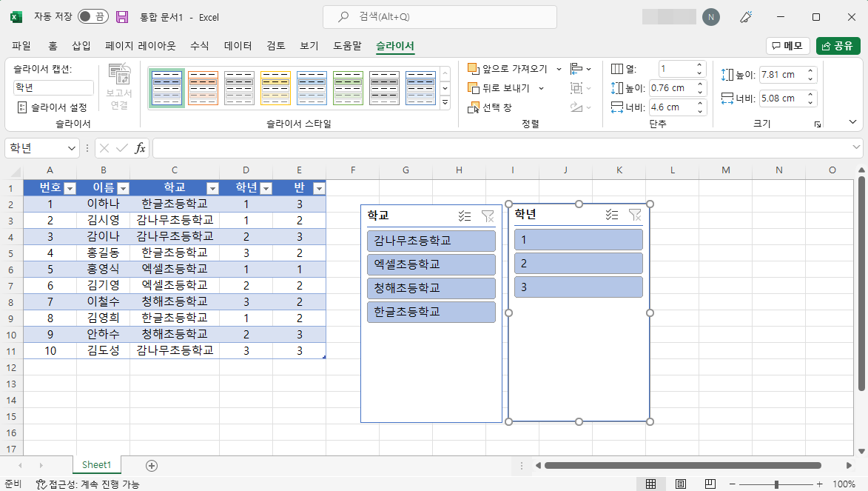Open the filter dropdown on the 학교 column
The height and width of the screenshot is (491, 868).
[x=212, y=187]
